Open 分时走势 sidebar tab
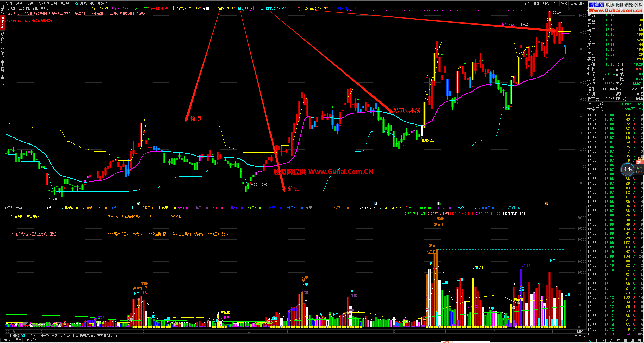Viewport: 644px width, 343px height. point(2,8)
